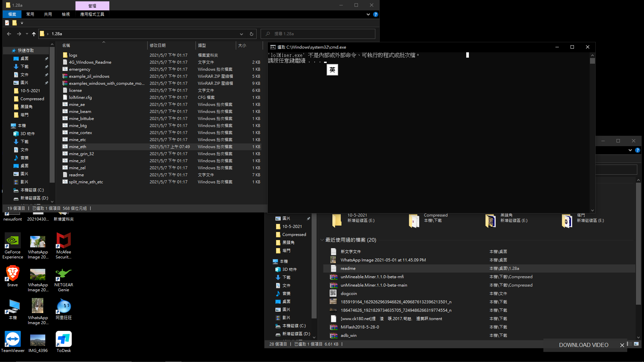The width and height of the screenshot is (644, 362).
Task: Open the 阿里旺旺 desktop icon
Action: point(64,309)
